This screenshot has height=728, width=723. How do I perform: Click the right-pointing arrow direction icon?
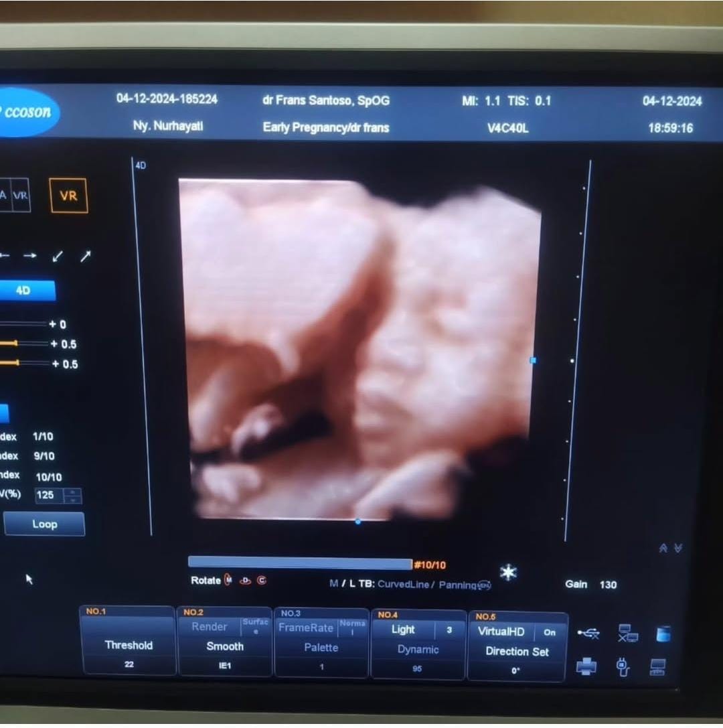point(30,256)
